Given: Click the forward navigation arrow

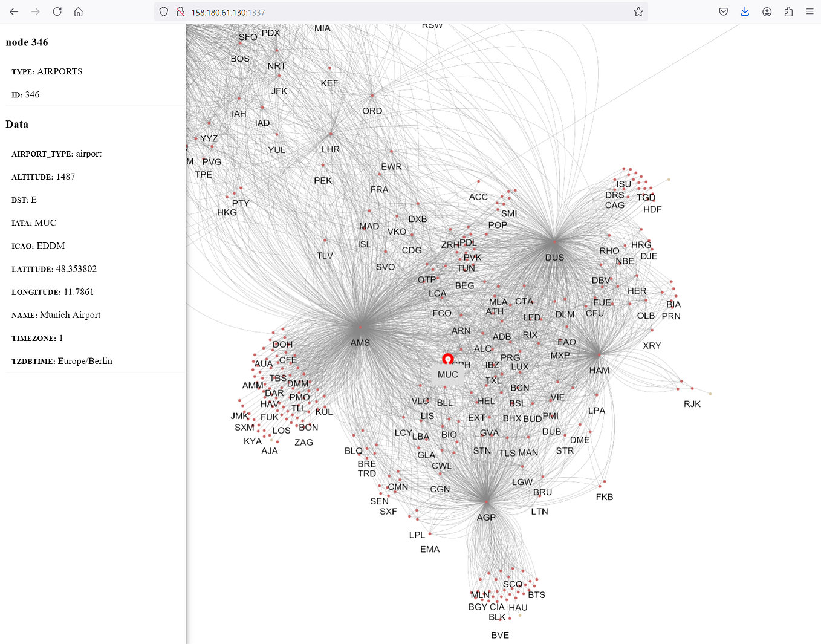Looking at the screenshot, I should (35, 11).
